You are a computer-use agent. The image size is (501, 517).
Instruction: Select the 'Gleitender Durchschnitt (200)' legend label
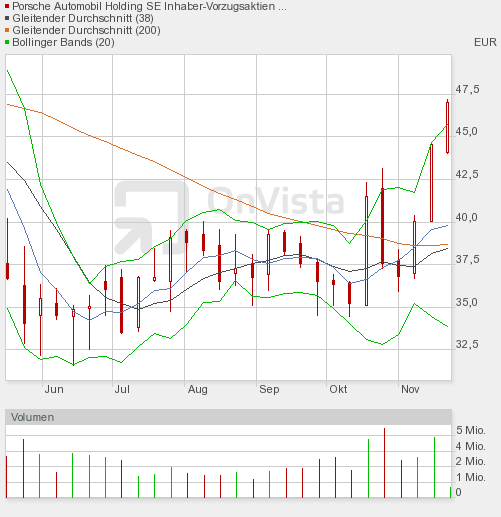pos(86,30)
